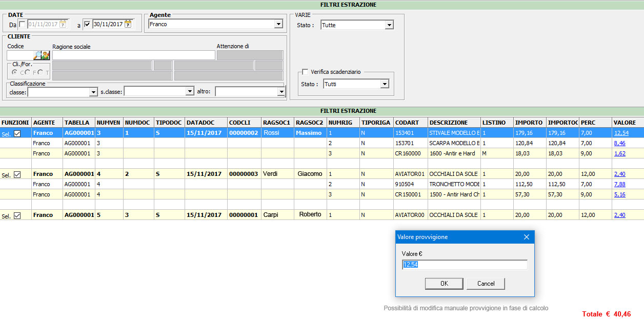Screen dimensions: 644x319
Task: Tick the Verifica scadenziario checkbox
Action: coord(305,72)
